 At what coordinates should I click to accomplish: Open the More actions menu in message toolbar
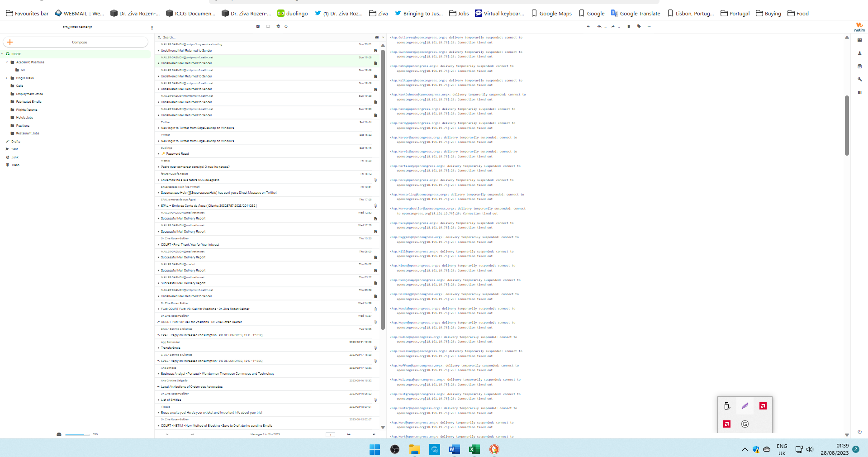point(649,27)
